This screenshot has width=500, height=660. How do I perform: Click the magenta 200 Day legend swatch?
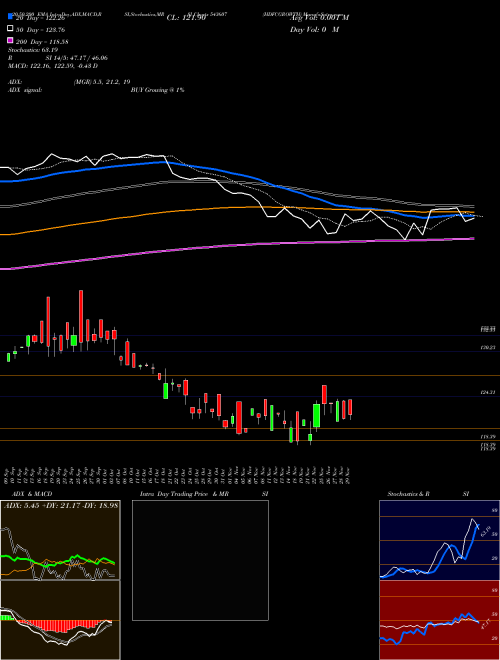(10, 40)
